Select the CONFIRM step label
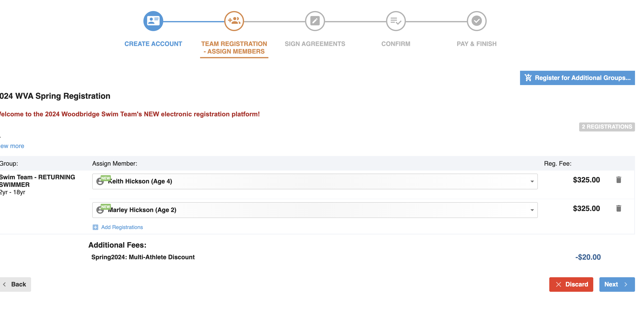 click(395, 44)
